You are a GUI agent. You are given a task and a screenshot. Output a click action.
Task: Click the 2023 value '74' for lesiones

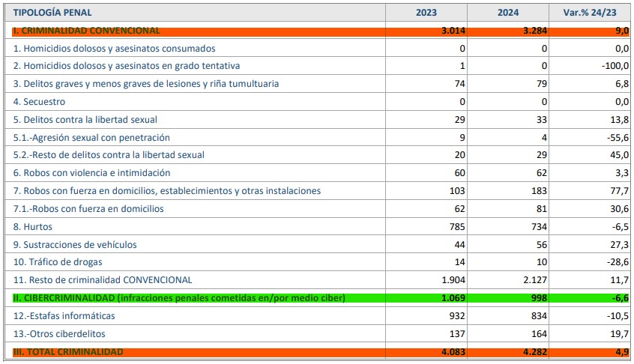[x=459, y=84]
